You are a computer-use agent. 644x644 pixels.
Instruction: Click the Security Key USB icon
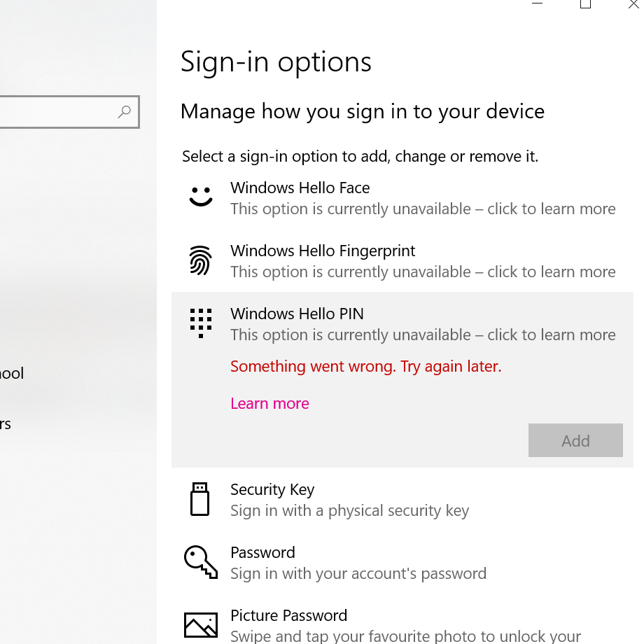coord(200,499)
